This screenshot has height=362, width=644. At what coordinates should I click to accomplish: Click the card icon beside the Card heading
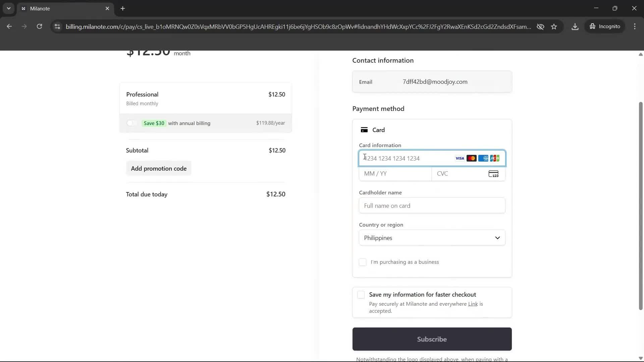(x=365, y=130)
